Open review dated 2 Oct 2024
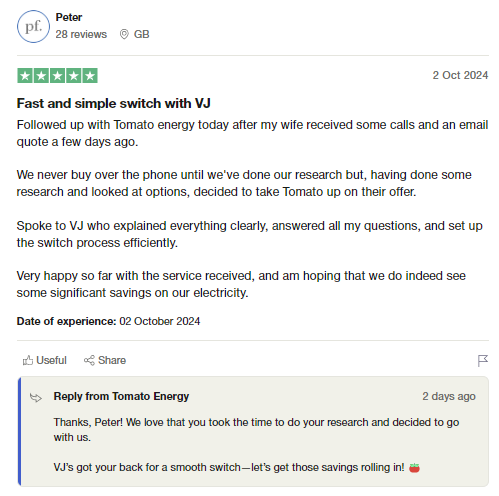This screenshot has height=496, width=499. [460, 75]
